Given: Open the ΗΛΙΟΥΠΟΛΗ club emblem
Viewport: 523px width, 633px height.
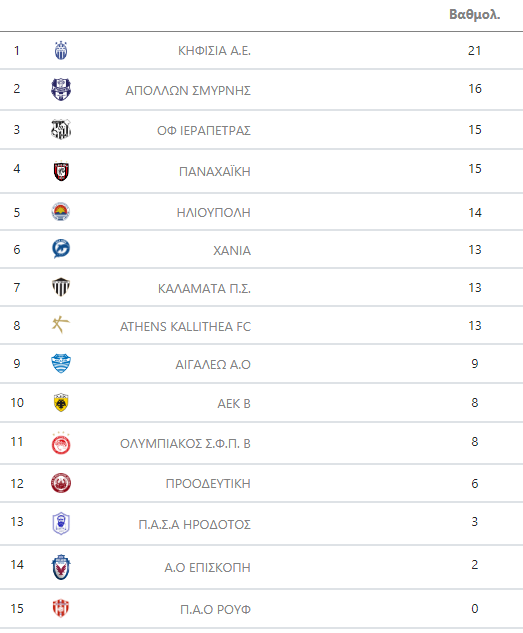Looking at the screenshot, I should pyautogui.click(x=61, y=212).
